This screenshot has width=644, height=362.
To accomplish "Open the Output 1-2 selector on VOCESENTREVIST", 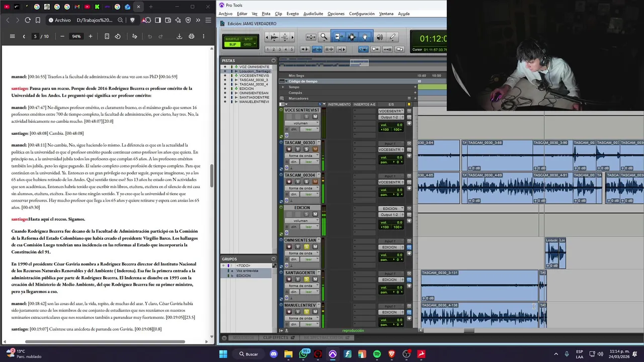I will pos(390,117).
